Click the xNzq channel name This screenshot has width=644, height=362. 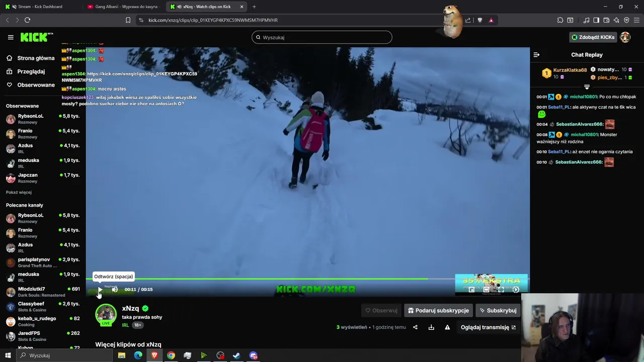click(130, 309)
